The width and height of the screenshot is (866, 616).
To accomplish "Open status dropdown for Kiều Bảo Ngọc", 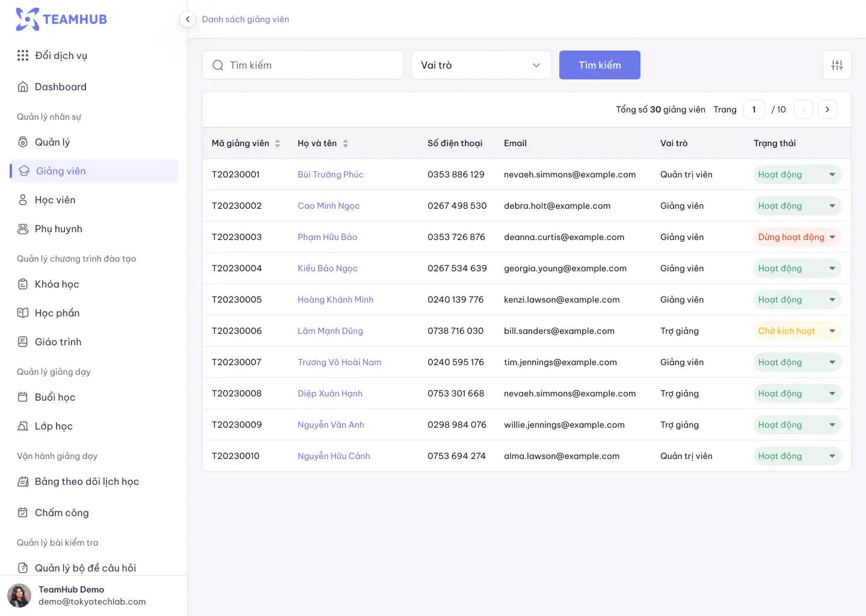I will 797,268.
